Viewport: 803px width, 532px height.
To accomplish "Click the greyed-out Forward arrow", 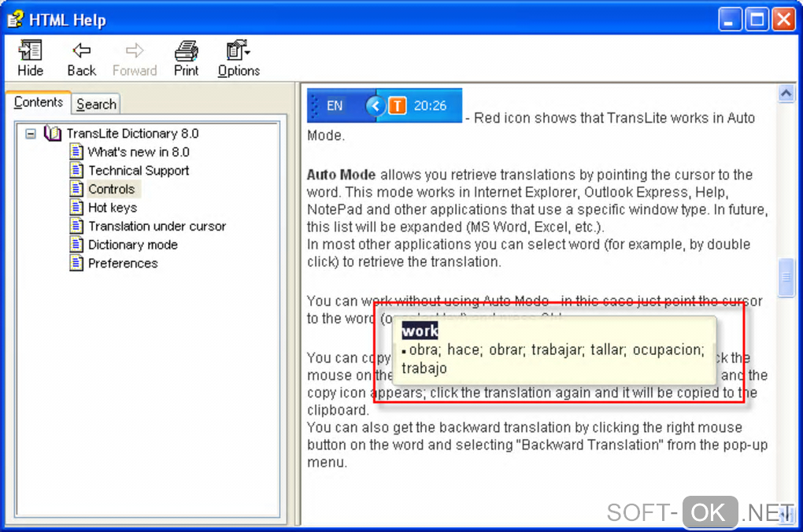I will [x=135, y=58].
